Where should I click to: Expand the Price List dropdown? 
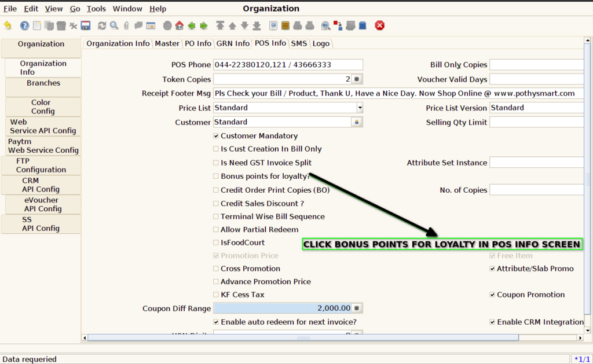(x=360, y=108)
